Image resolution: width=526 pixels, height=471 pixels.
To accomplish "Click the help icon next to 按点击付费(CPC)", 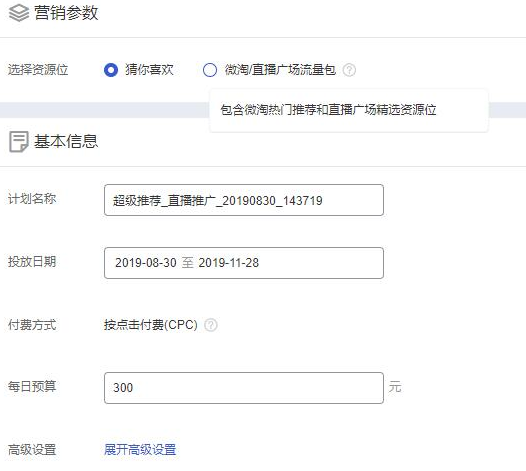I will [x=211, y=325].
